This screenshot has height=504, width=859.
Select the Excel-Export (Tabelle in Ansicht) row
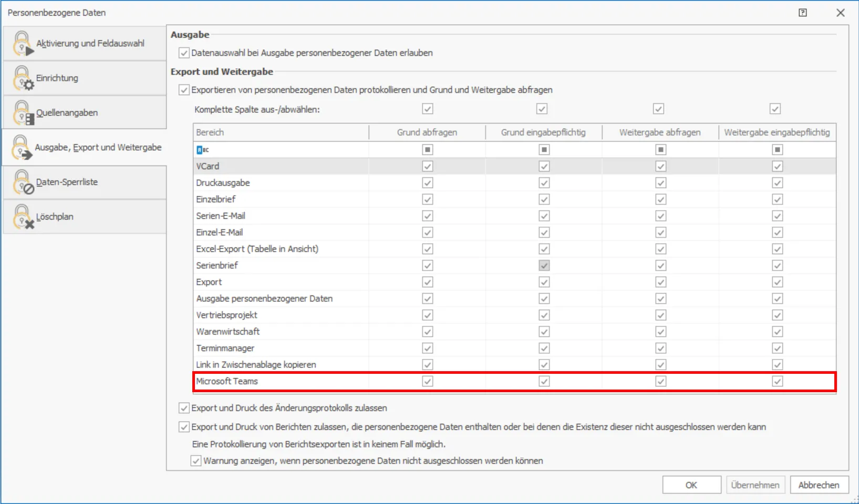click(514, 249)
